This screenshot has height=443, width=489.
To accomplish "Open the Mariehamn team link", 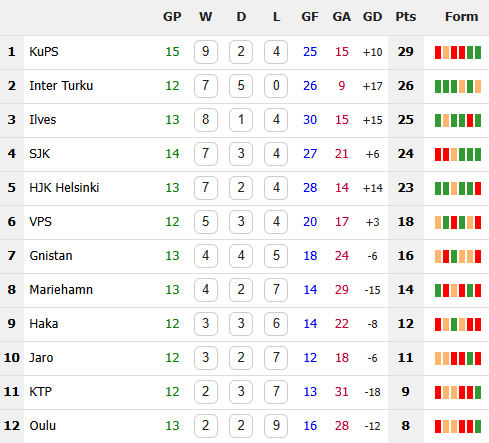I will point(61,290).
